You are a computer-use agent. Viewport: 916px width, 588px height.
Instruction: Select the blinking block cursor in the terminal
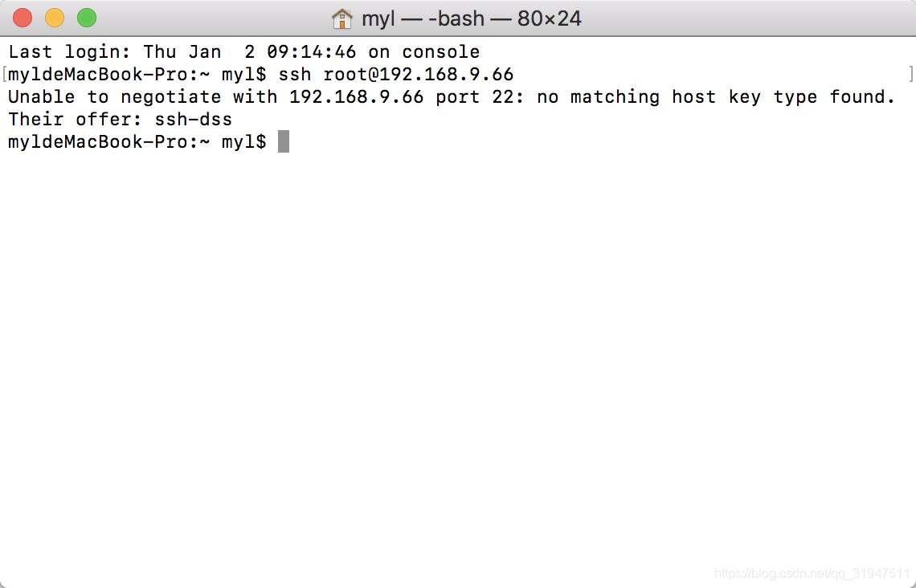pyautogui.click(x=284, y=141)
